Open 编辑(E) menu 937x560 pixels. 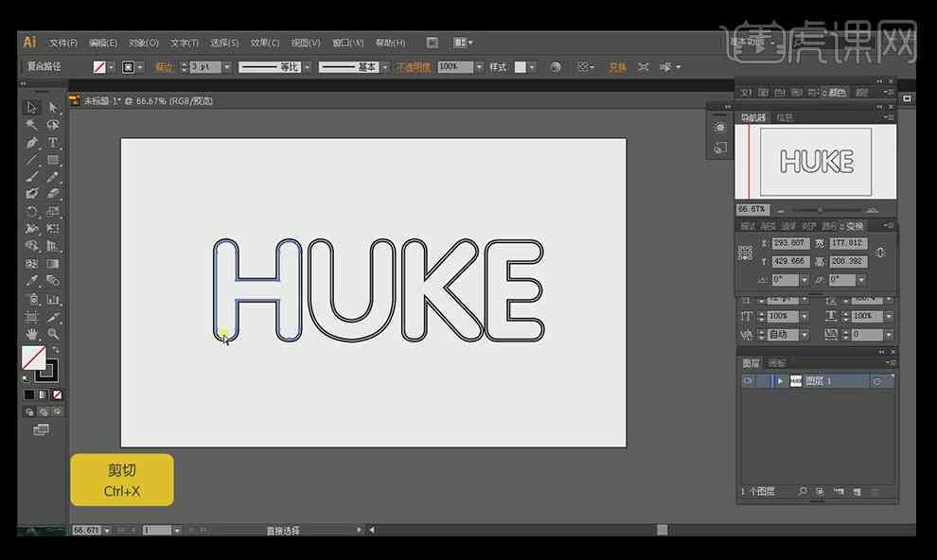click(x=103, y=43)
